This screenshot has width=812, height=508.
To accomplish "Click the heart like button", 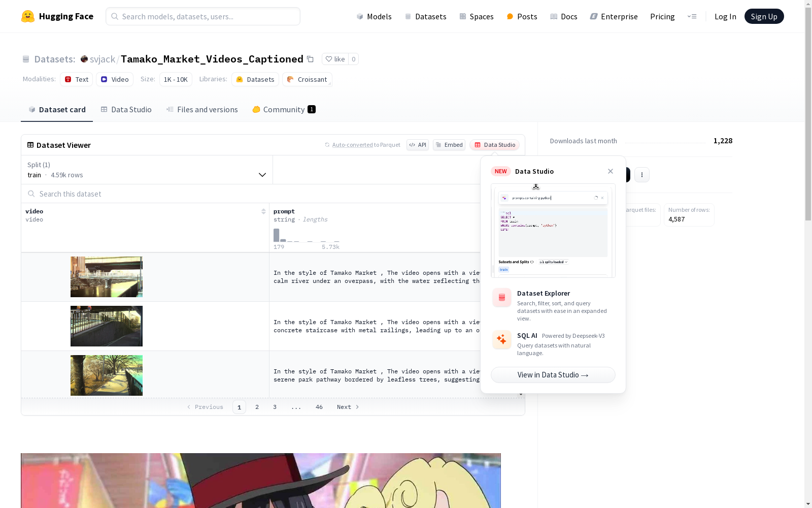I will (x=335, y=59).
